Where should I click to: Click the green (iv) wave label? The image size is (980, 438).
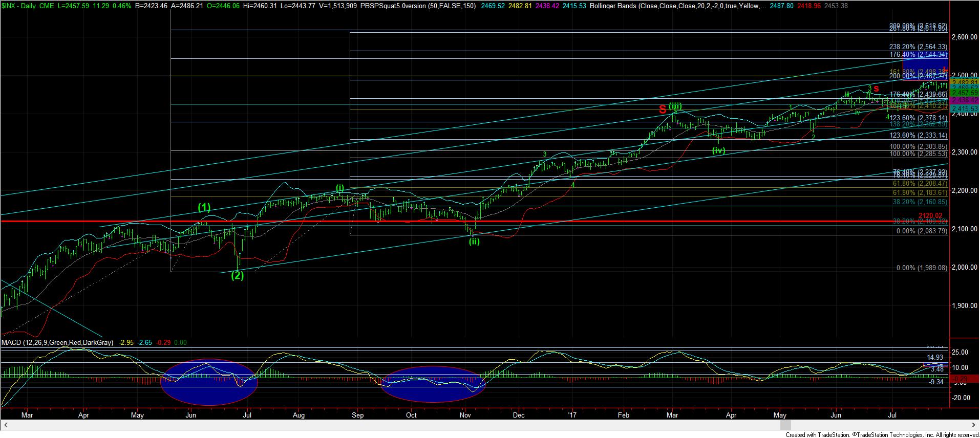point(719,150)
